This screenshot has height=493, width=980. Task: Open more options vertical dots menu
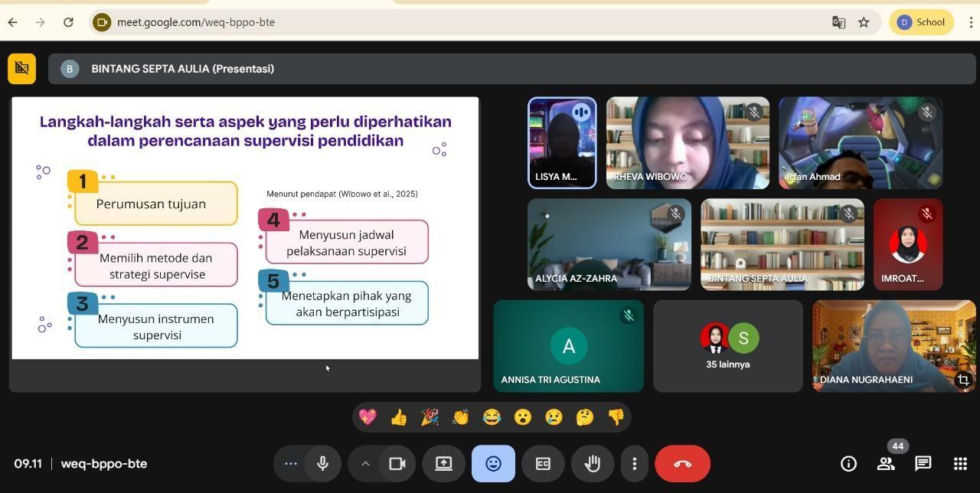click(634, 464)
